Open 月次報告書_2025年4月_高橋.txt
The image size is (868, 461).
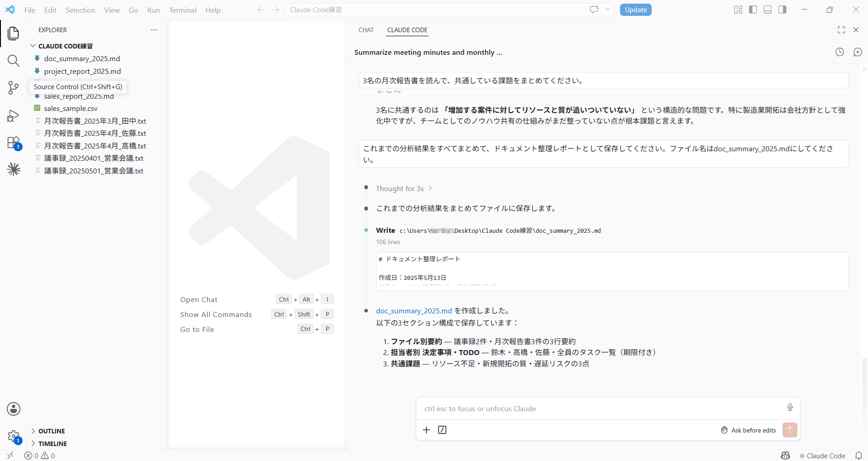(x=95, y=146)
